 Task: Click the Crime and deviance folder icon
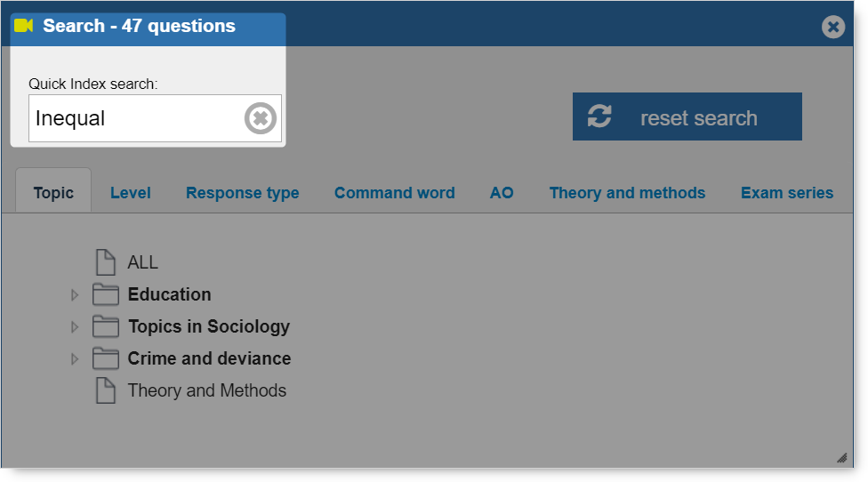106,358
